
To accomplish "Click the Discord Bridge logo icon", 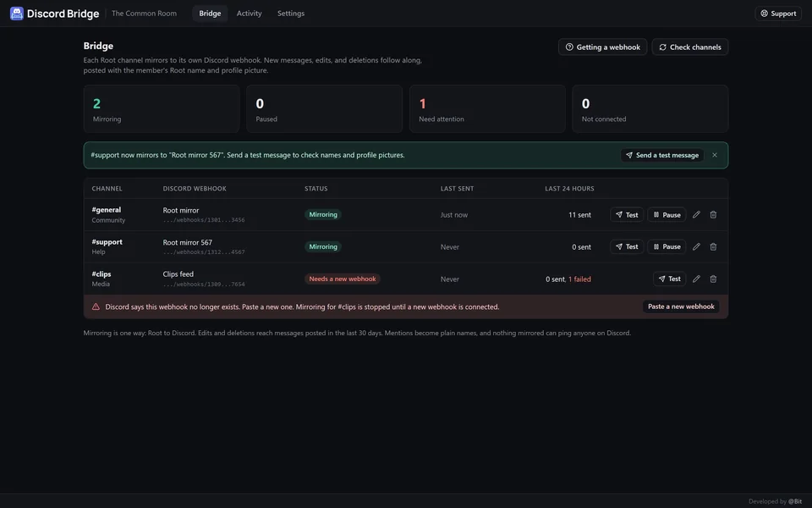I will click(17, 14).
